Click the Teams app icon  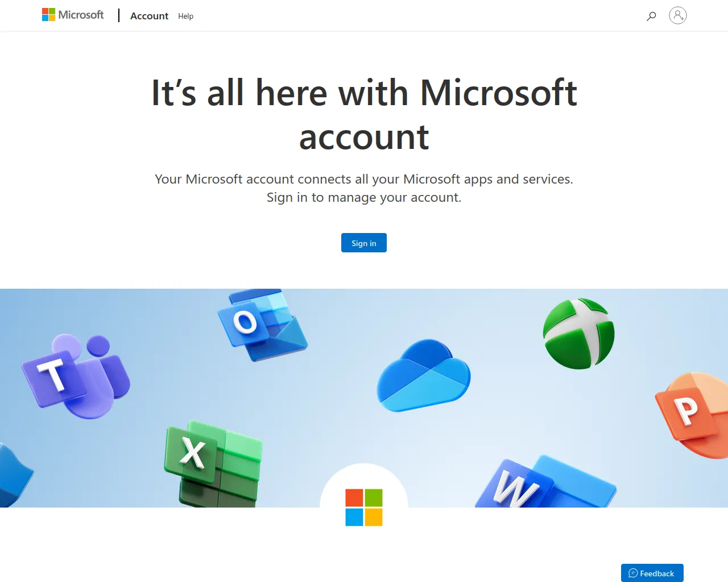coord(76,376)
